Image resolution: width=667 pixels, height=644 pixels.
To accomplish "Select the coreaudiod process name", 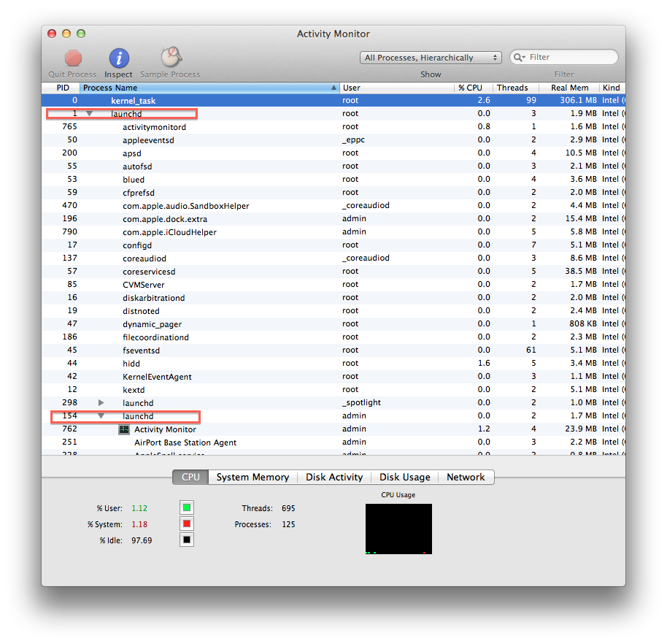I will pos(144,258).
